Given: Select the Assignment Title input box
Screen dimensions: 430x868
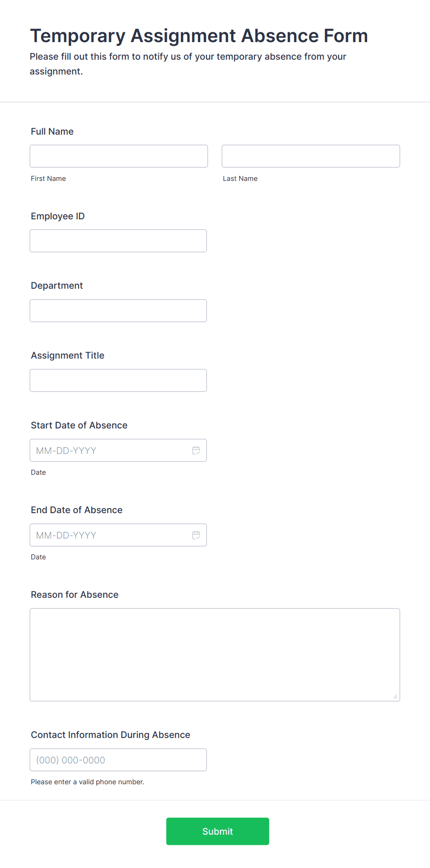Looking at the screenshot, I should [118, 380].
